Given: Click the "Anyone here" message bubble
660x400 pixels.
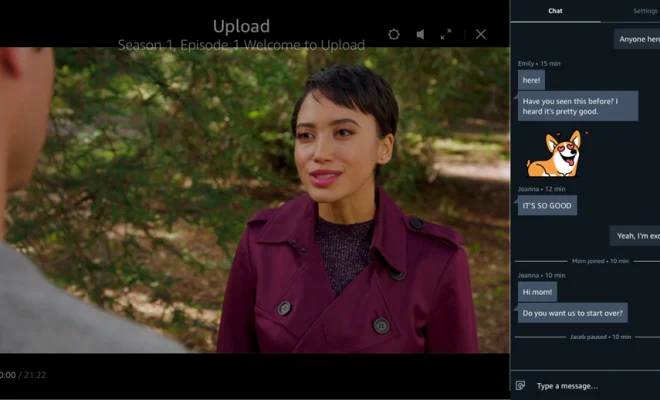Looking at the screenshot, I should [637, 39].
